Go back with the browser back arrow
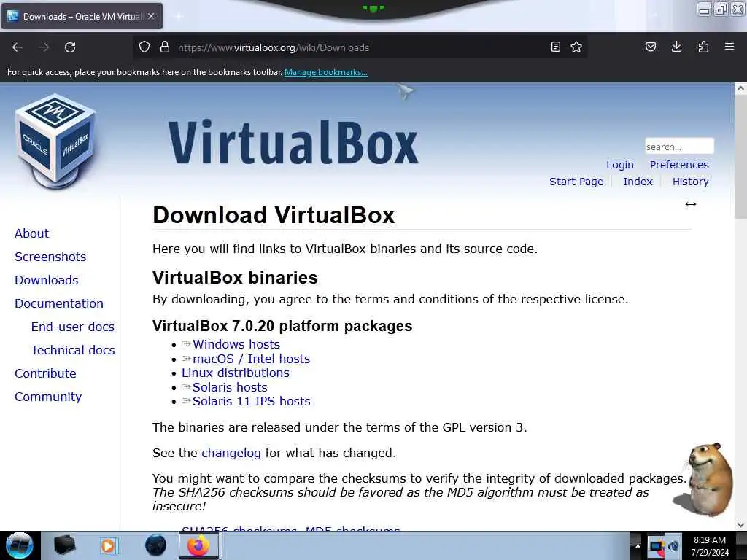Image resolution: width=747 pixels, height=560 pixels. (x=18, y=47)
